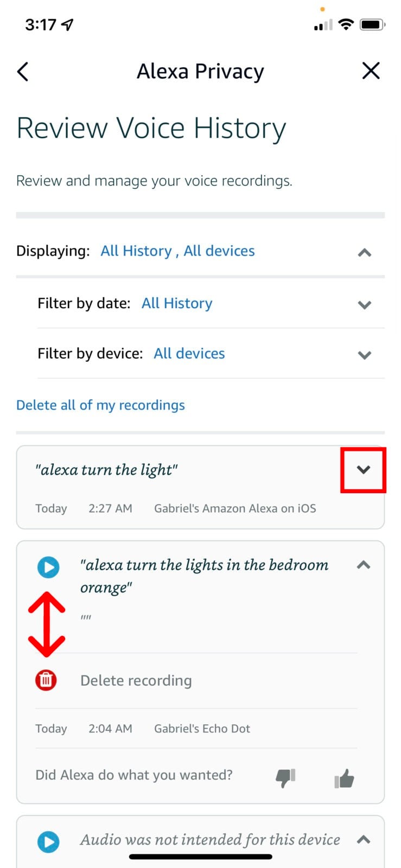This screenshot has height=868, width=401.
Task: Close the Alexa Privacy screen
Action: (371, 71)
